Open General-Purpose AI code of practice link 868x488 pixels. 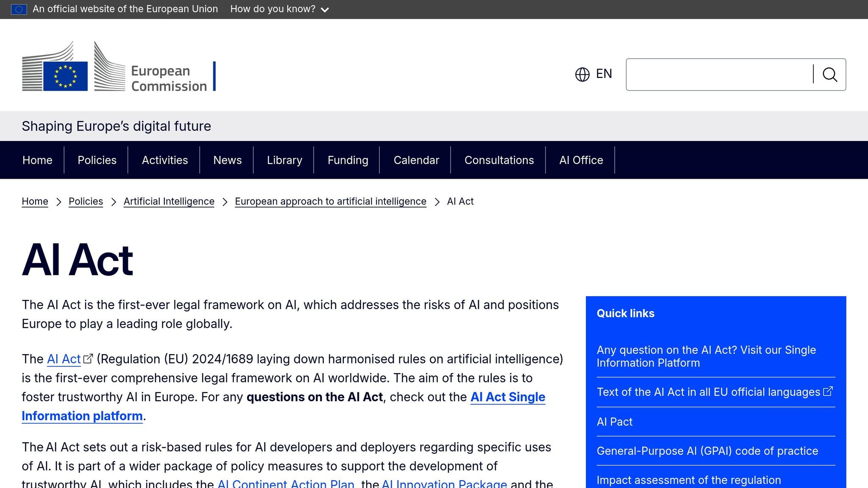(x=707, y=451)
